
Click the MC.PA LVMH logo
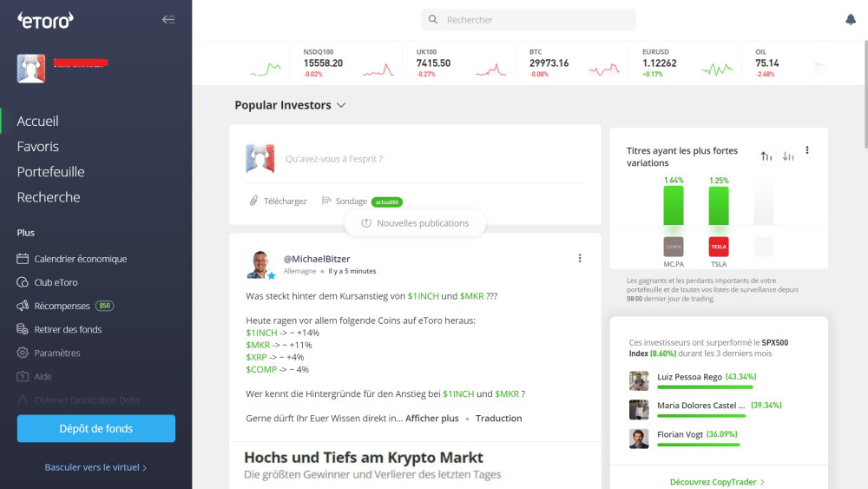(x=674, y=247)
